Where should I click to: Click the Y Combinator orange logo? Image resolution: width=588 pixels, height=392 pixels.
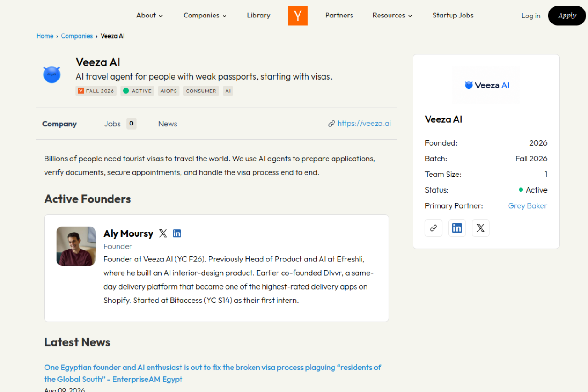(298, 16)
